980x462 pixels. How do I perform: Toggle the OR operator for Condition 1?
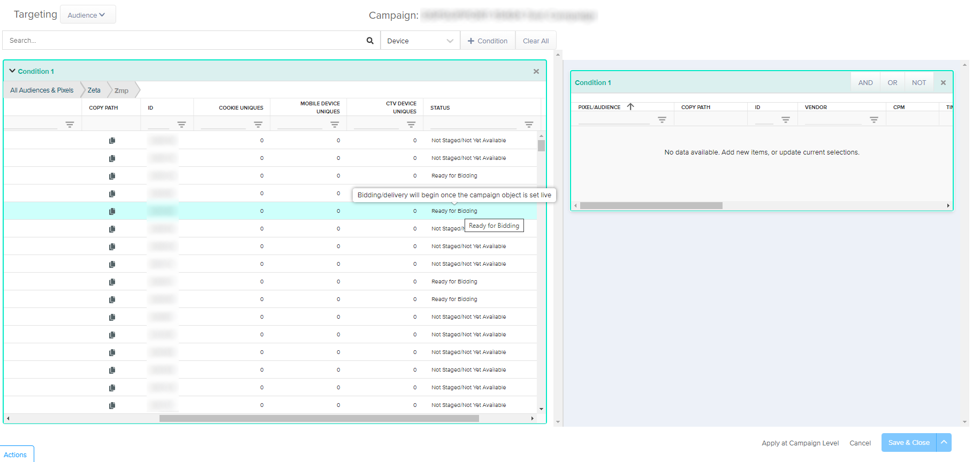(892, 83)
